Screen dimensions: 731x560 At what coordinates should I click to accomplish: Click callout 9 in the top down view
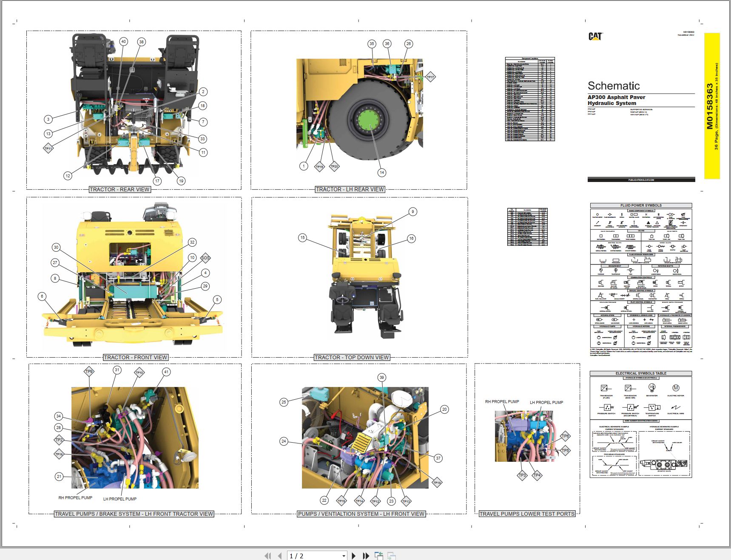412,211
